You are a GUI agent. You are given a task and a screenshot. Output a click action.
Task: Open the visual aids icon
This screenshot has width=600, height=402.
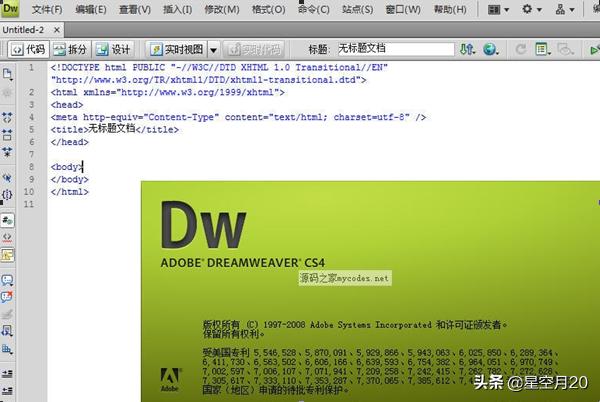click(x=565, y=49)
